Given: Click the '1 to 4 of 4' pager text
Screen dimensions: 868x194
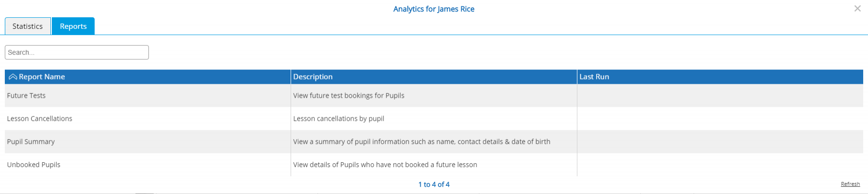Looking at the screenshot, I should tap(434, 185).
